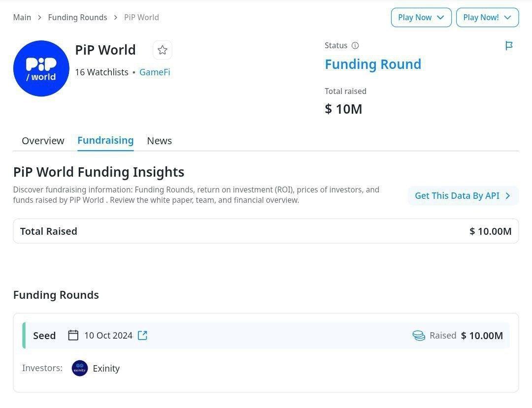Click the Status info icon
Viewport: 532px width, 408px height.
355,46
